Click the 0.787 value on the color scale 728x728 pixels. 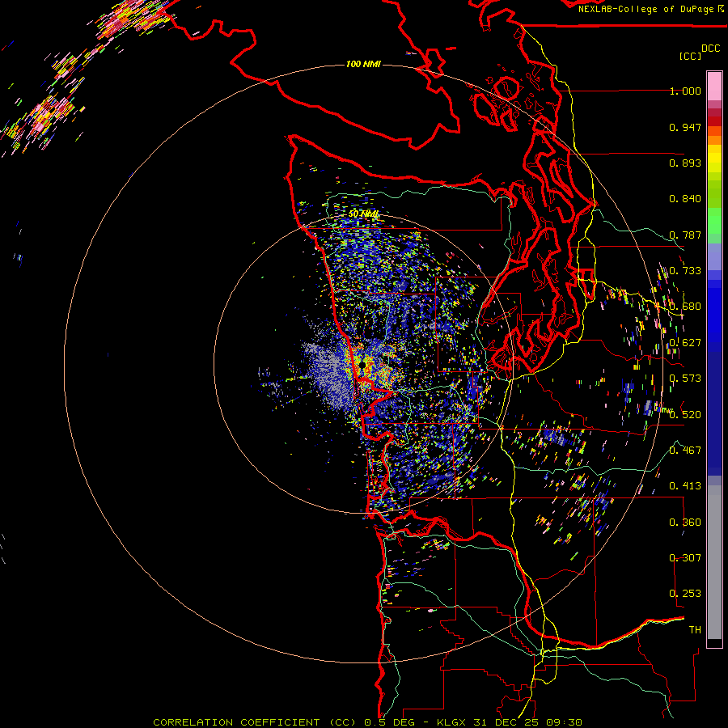pos(685,235)
